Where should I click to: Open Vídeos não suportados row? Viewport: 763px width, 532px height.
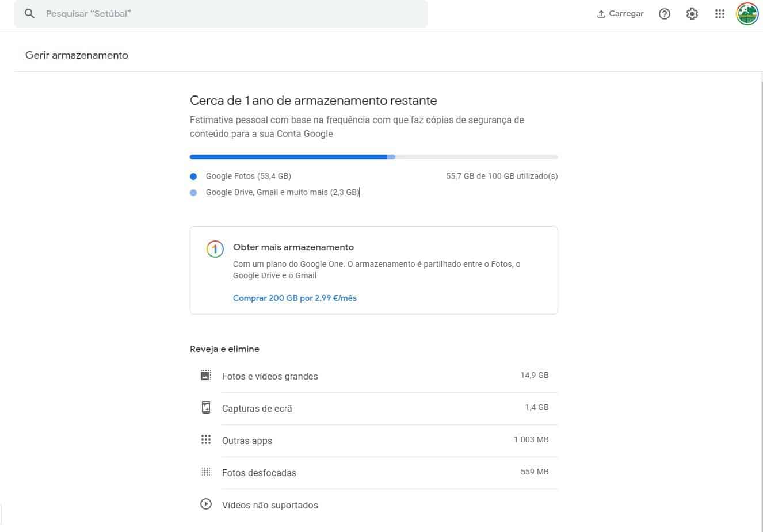[374, 505]
